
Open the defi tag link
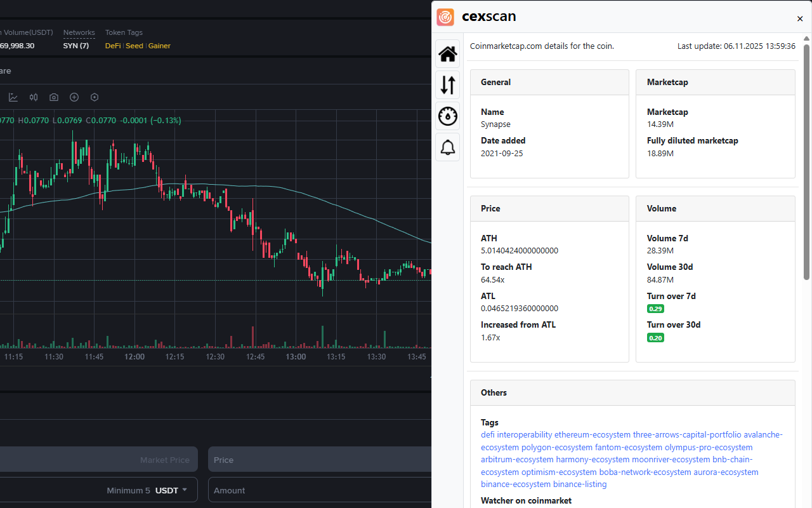(488, 435)
